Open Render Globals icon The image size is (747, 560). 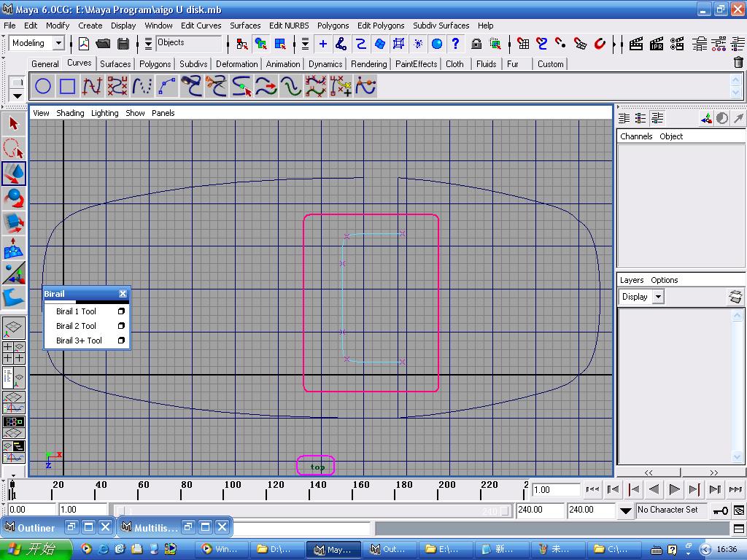[x=677, y=44]
